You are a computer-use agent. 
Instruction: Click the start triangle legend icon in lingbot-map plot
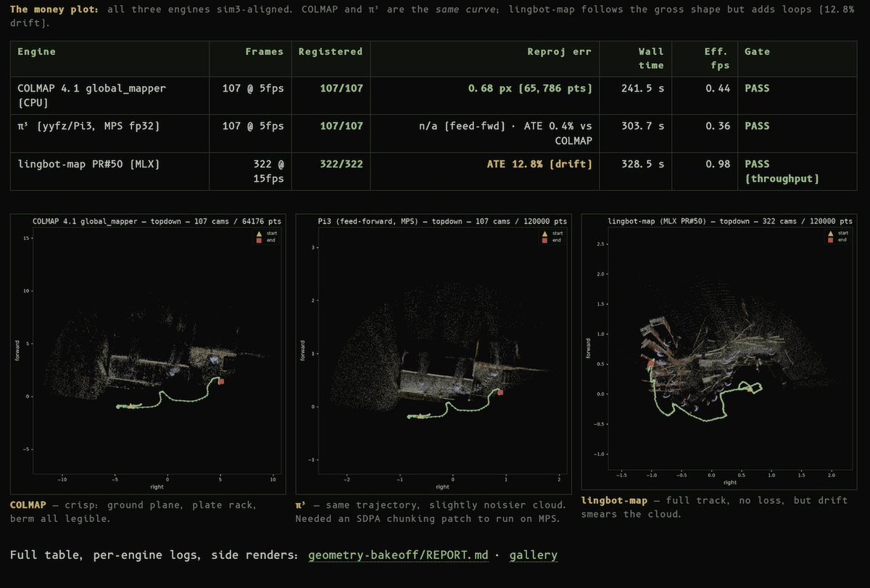(830, 233)
